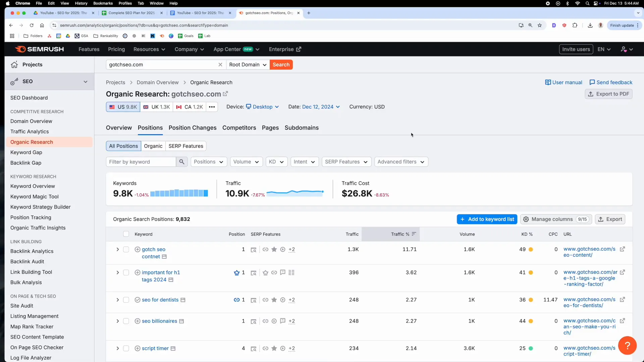Open the Manage columns gear icon
The width and height of the screenshot is (644, 362).
point(527,219)
